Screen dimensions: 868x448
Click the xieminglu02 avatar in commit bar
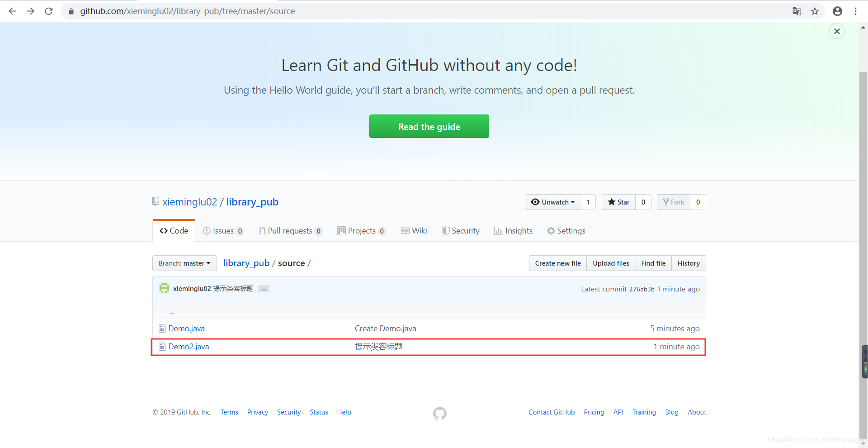click(x=164, y=288)
